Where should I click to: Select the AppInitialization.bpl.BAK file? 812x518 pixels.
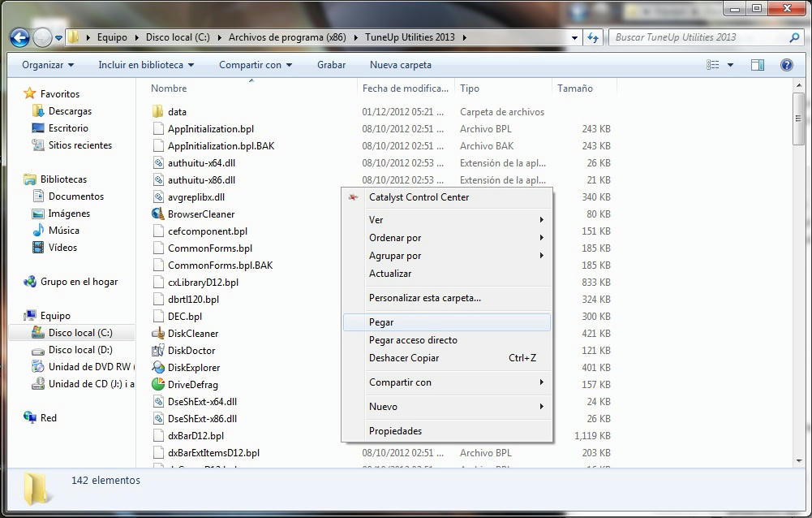(x=221, y=145)
